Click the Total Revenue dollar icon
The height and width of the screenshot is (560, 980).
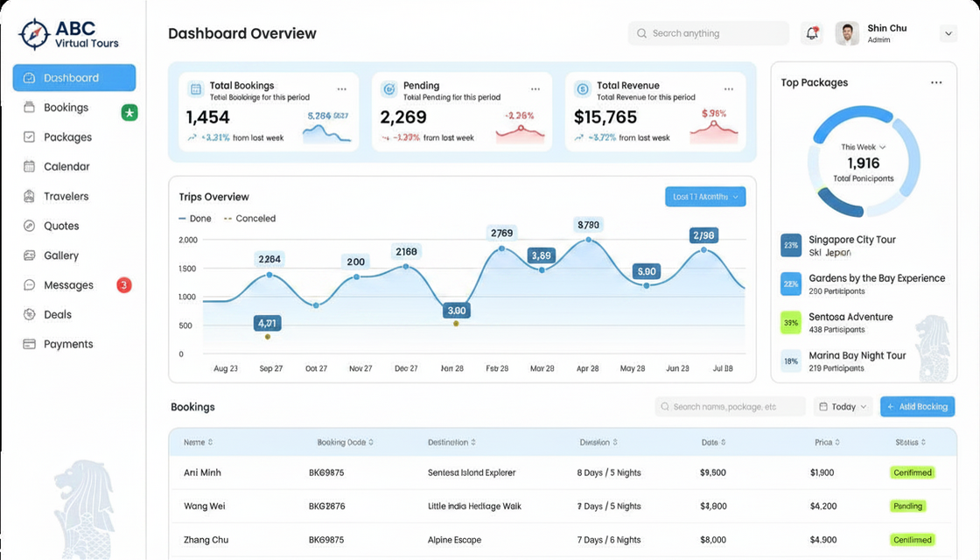pyautogui.click(x=583, y=89)
